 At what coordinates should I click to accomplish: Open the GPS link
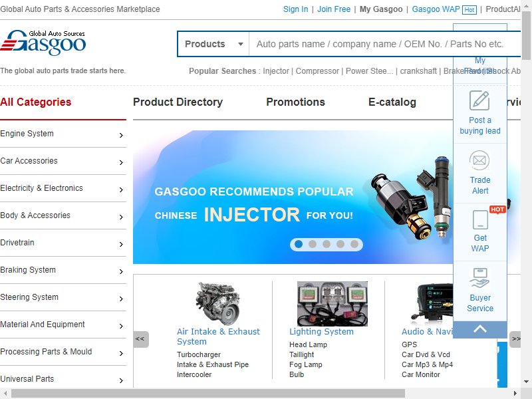click(x=409, y=344)
